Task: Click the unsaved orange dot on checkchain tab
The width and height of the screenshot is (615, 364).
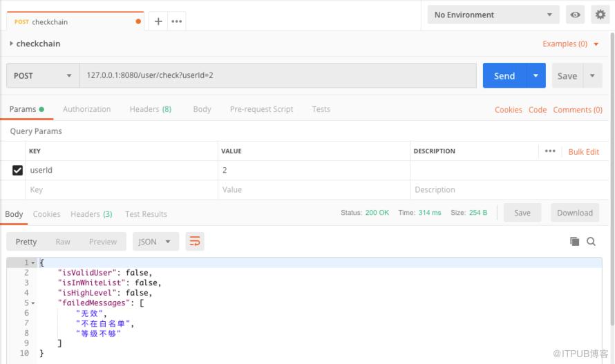Action: (x=138, y=21)
